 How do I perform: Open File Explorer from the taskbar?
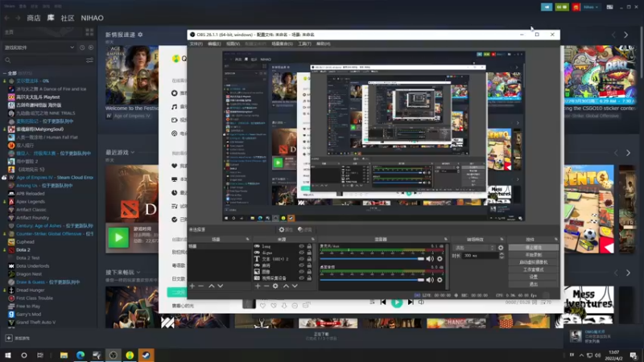tap(64, 355)
